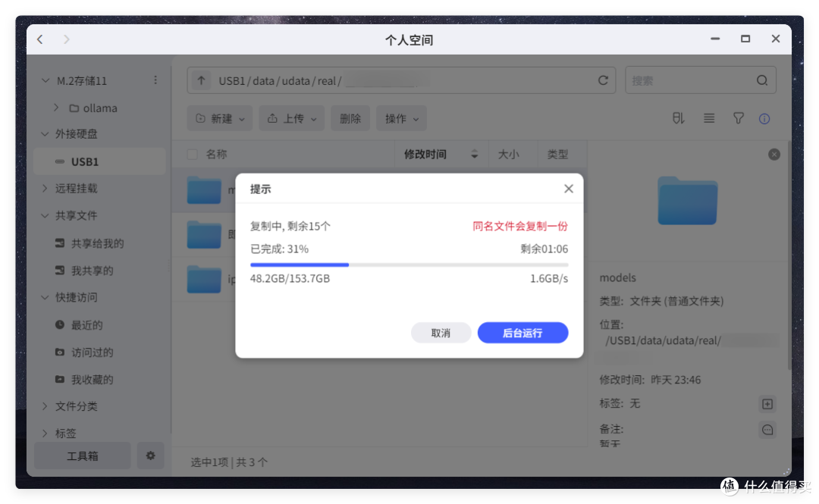819x504 pixels.
Task: Click the 删除 button
Action: pyautogui.click(x=350, y=118)
